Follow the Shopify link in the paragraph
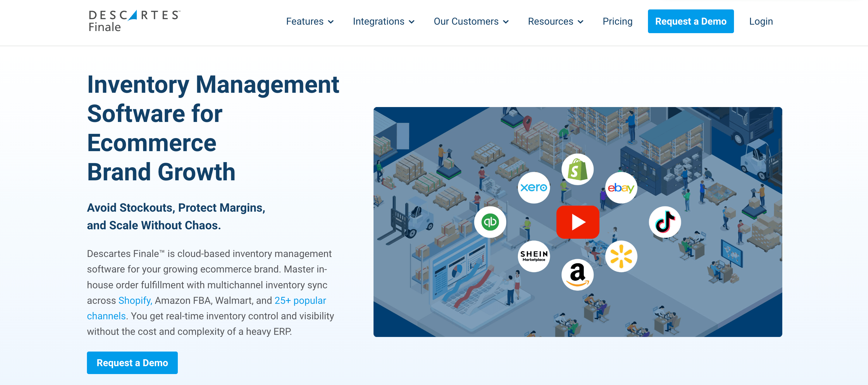Viewport: 868px width, 385px height. tap(135, 300)
